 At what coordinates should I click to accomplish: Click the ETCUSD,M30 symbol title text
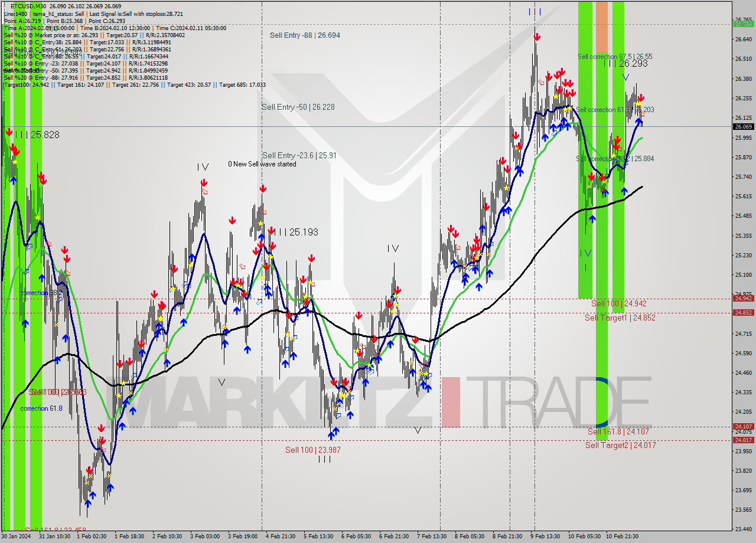[x=28, y=6]
